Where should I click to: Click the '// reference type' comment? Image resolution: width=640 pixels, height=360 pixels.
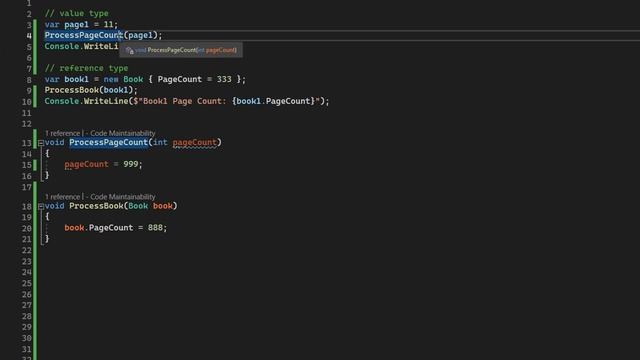(x=87, y=68)
